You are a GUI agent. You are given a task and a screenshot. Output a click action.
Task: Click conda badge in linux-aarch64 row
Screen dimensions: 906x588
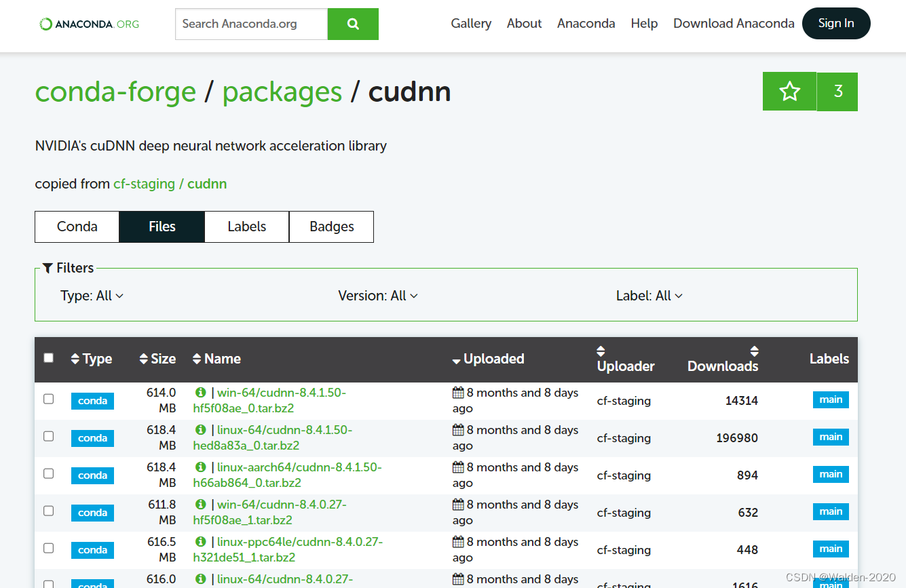[92, 475]
